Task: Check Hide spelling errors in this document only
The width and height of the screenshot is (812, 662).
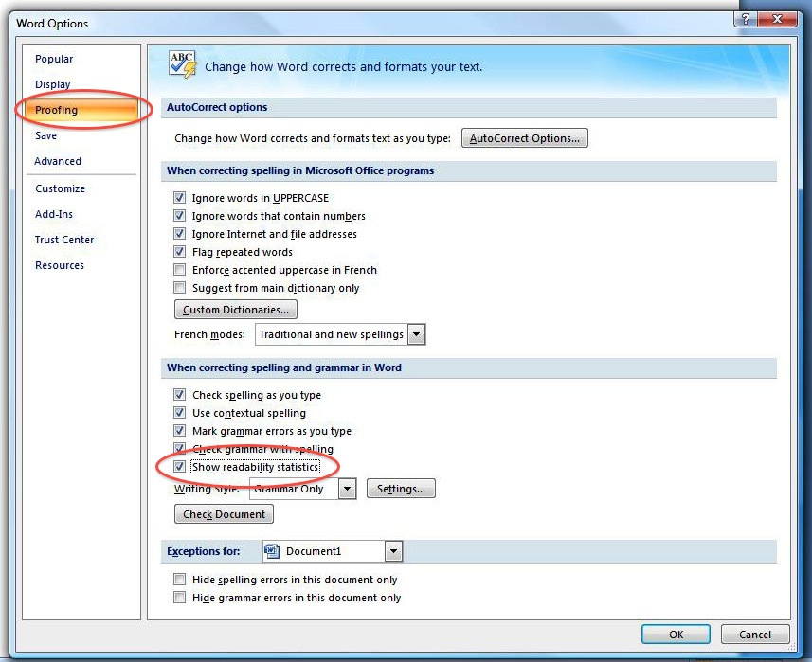Action: (179, 580)
